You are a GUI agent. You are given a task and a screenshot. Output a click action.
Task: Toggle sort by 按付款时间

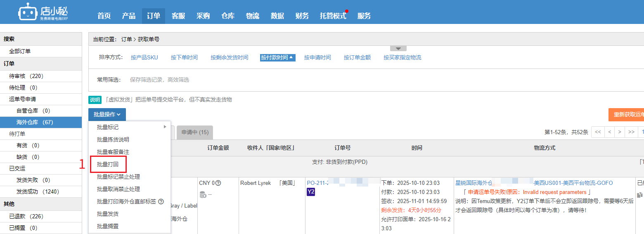coord(277,58)
